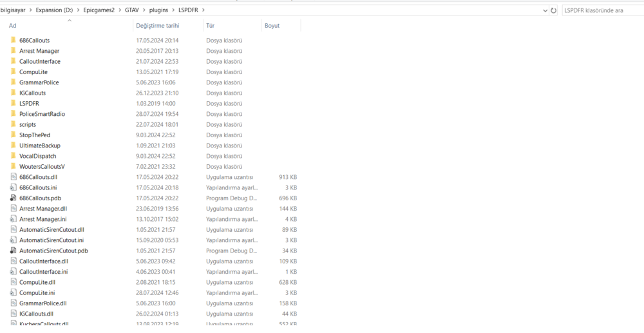
Task: Expand the chevron after plugins breadcrumb
Action: point(173,10)
